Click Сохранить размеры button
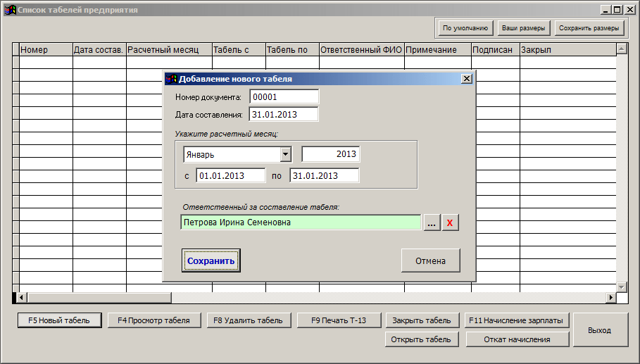This screenshot has width=640, height=364. [x=589, y=28]
